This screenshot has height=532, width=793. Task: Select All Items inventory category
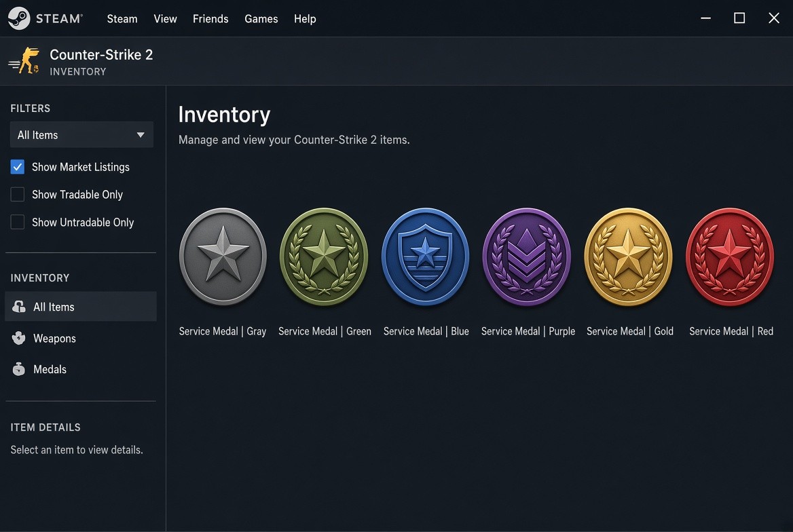81,307
